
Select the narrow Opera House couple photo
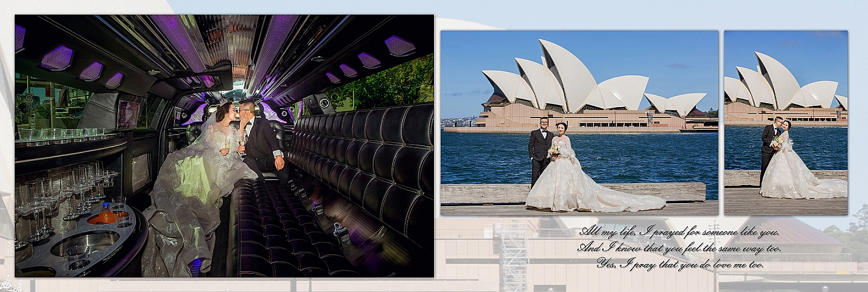(786, 123)
